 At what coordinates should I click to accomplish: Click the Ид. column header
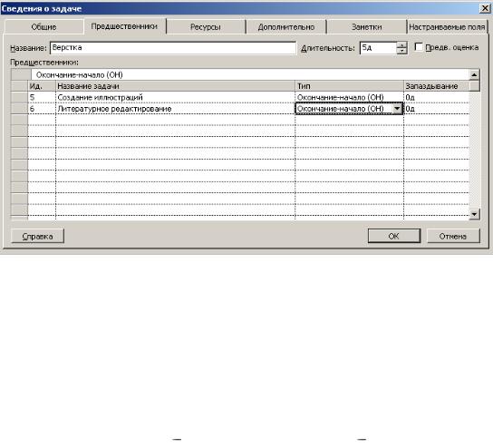42,86
